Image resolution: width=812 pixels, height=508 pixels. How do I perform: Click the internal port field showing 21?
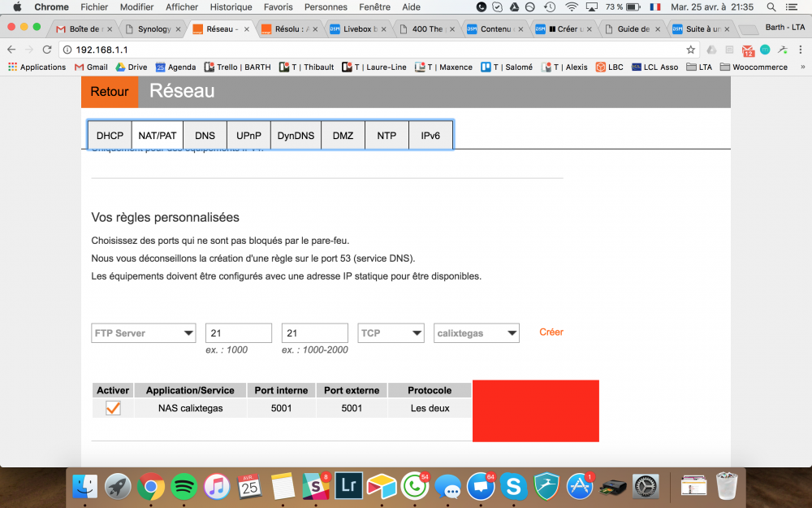[239, 332]
